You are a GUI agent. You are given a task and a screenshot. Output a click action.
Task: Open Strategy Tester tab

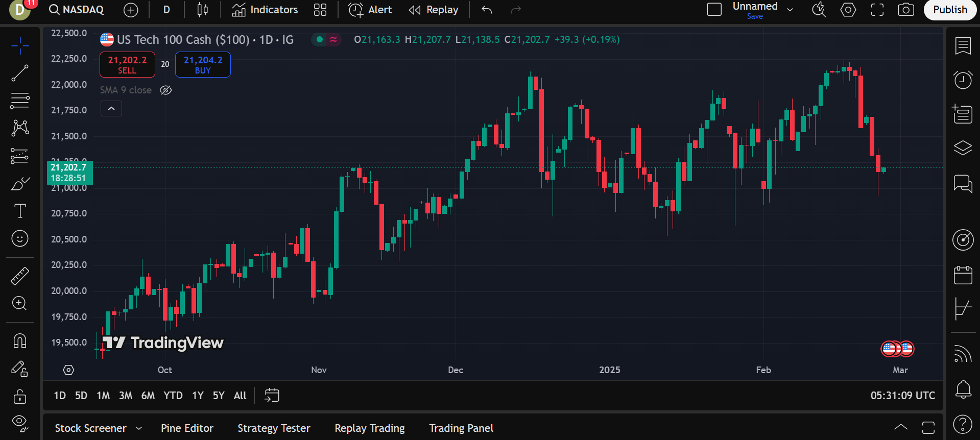pos(274,428)
